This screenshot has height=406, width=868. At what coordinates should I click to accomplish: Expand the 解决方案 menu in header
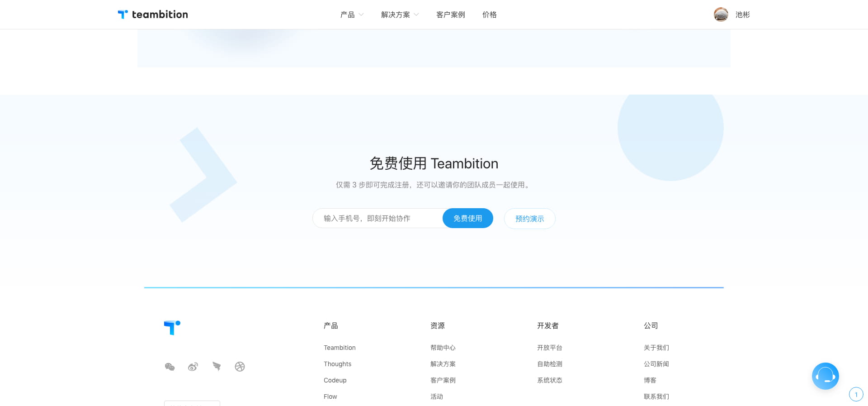pos(400,14)
